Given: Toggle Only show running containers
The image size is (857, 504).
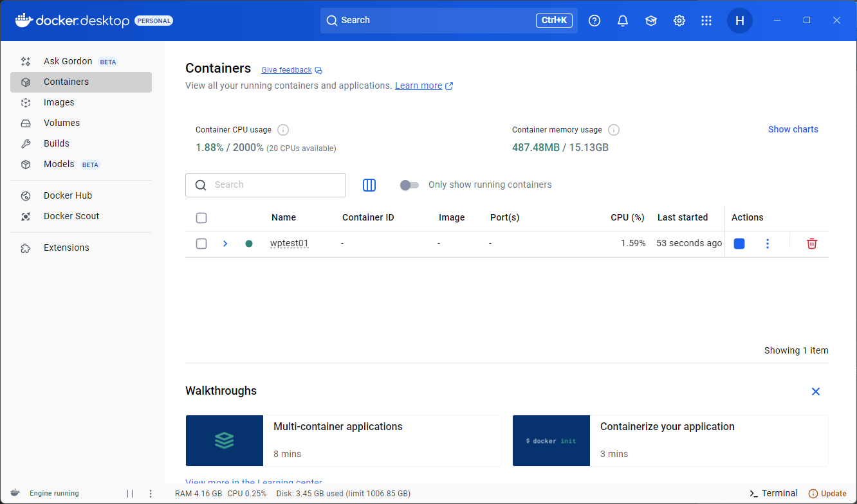Looking at the screenshot, I should [409, 185].
